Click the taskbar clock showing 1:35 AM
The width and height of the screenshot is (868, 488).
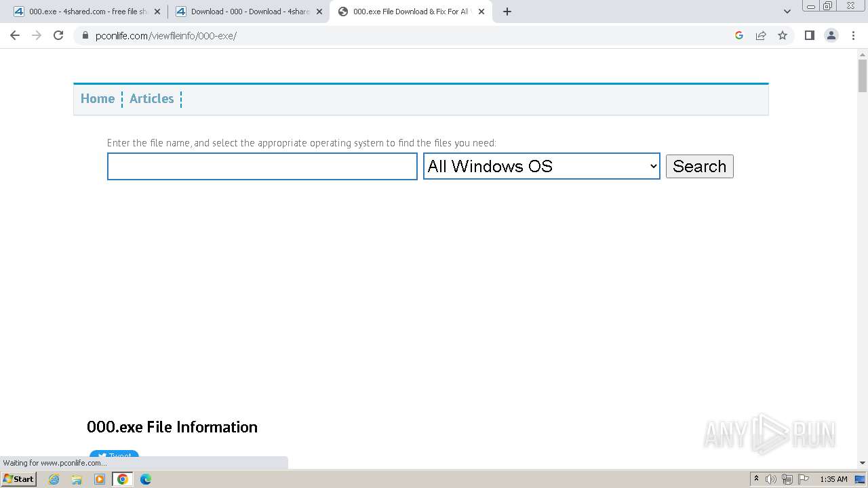(833, 479)
